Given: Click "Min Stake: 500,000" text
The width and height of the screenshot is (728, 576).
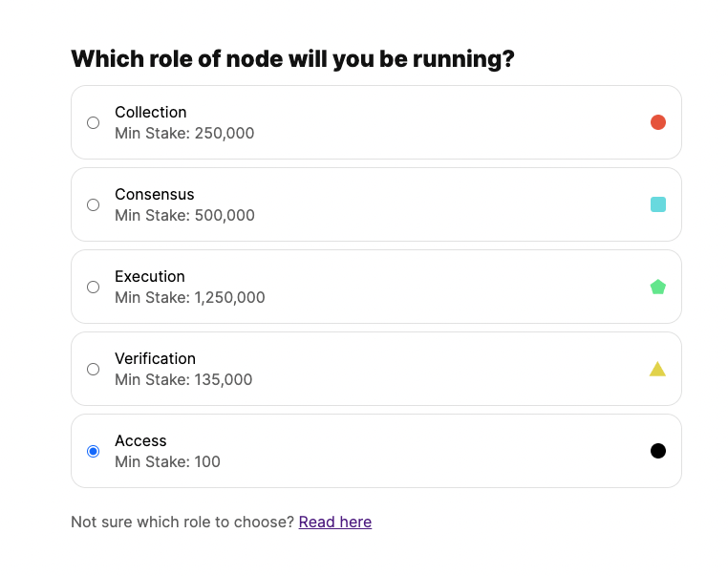Looking at the screenshot, I should coord(184,215).
